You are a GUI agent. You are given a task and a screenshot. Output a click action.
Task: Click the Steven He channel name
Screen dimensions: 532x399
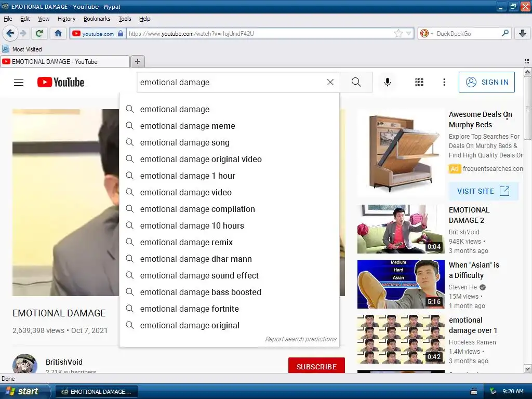click(x=463, y=287)
